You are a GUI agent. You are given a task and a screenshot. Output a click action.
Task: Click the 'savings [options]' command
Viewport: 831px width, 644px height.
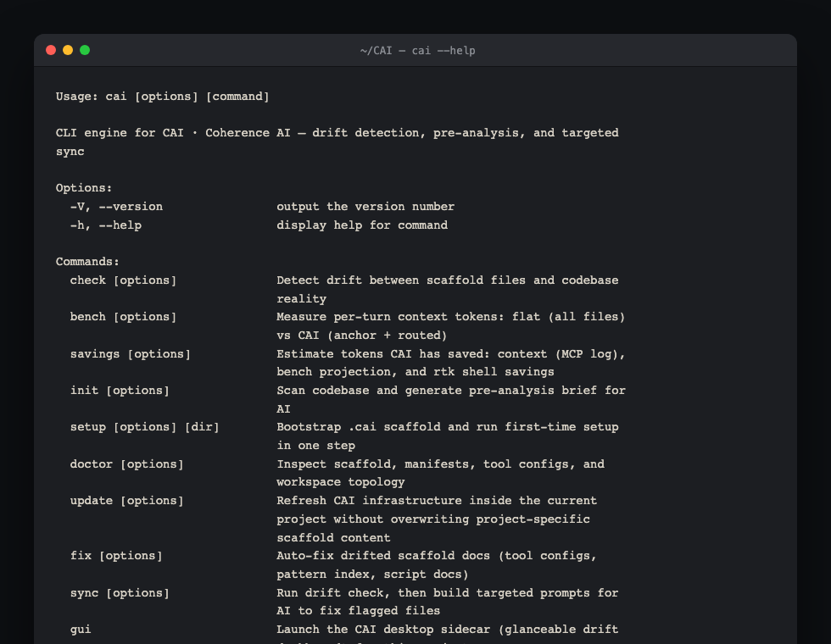click(x=131, y=354)
